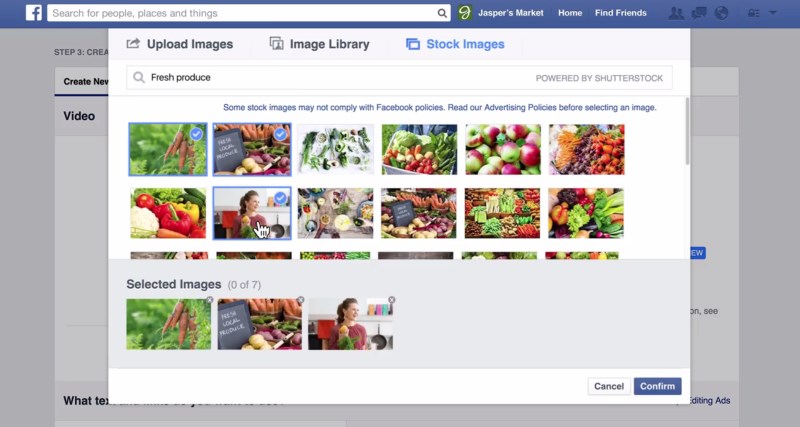Open the messages icon in header
Screen dimensions: 800x427
[x=699, y=13]
